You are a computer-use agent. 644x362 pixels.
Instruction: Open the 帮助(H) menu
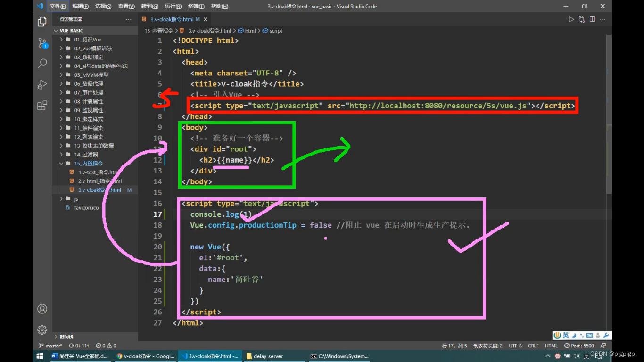point(219,6)
